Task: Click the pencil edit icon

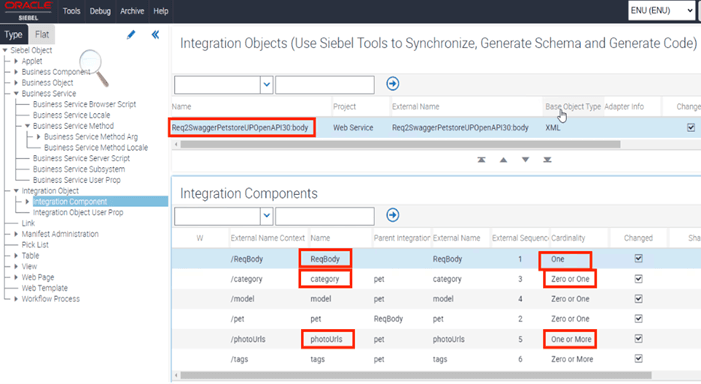Action: point(131,35)
